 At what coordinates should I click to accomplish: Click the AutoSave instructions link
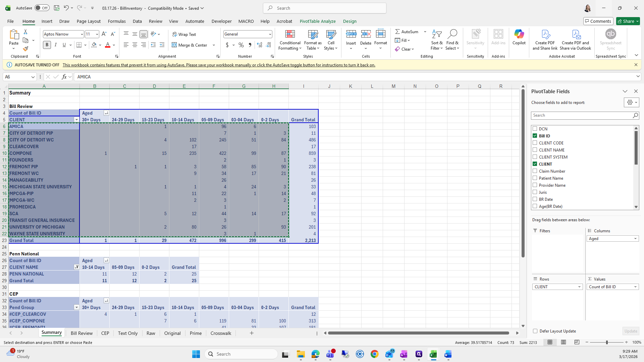click(219, 65)
